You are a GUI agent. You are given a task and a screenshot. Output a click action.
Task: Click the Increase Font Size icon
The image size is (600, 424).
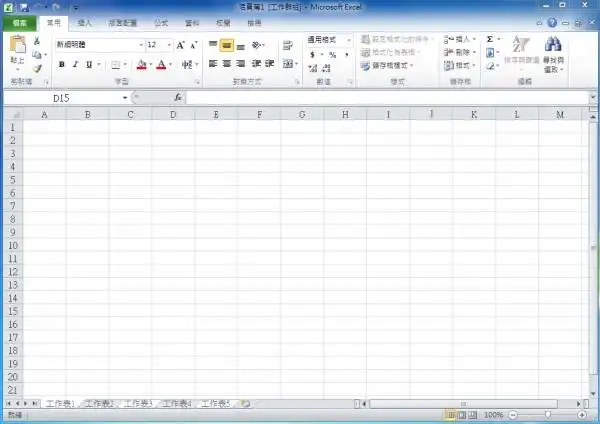tap(181, 45)
